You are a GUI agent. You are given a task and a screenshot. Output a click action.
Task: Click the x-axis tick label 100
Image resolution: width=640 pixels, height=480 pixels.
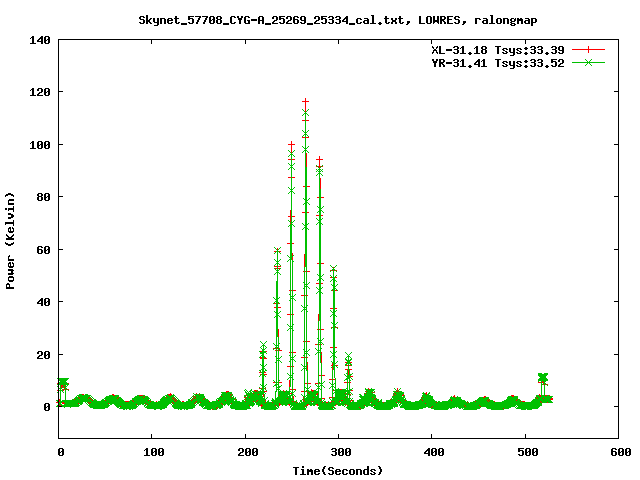[154, 452]
